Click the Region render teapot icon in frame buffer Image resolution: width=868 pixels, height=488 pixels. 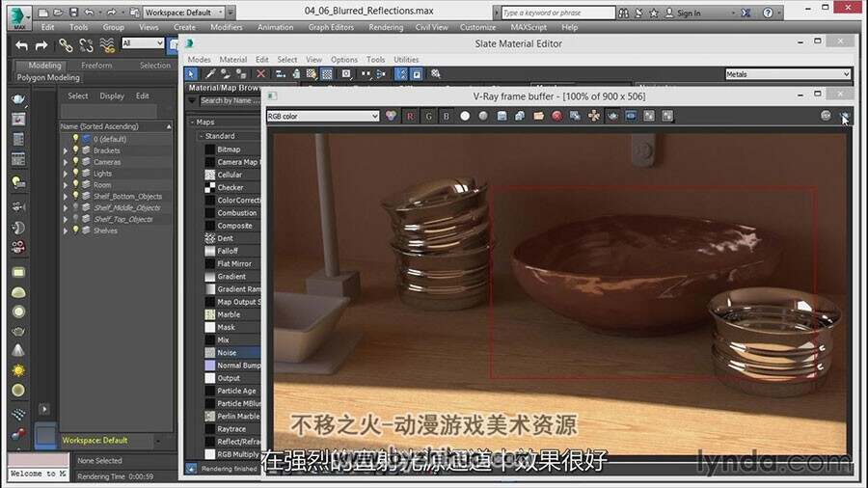(612, 116)
